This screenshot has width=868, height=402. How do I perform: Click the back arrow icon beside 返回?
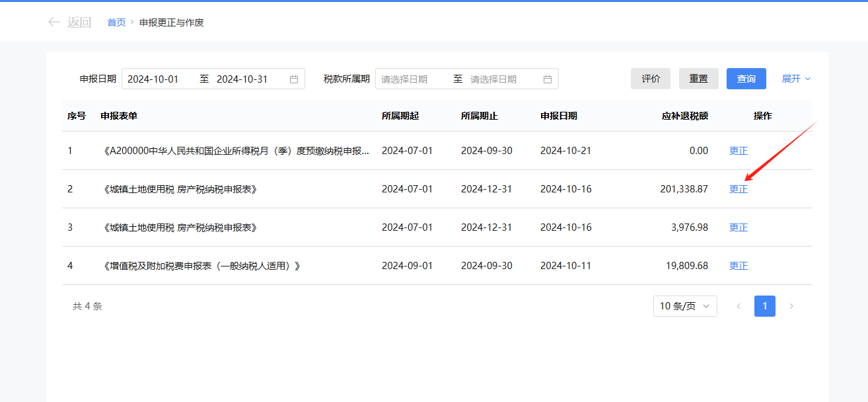[x=54, y=22]
